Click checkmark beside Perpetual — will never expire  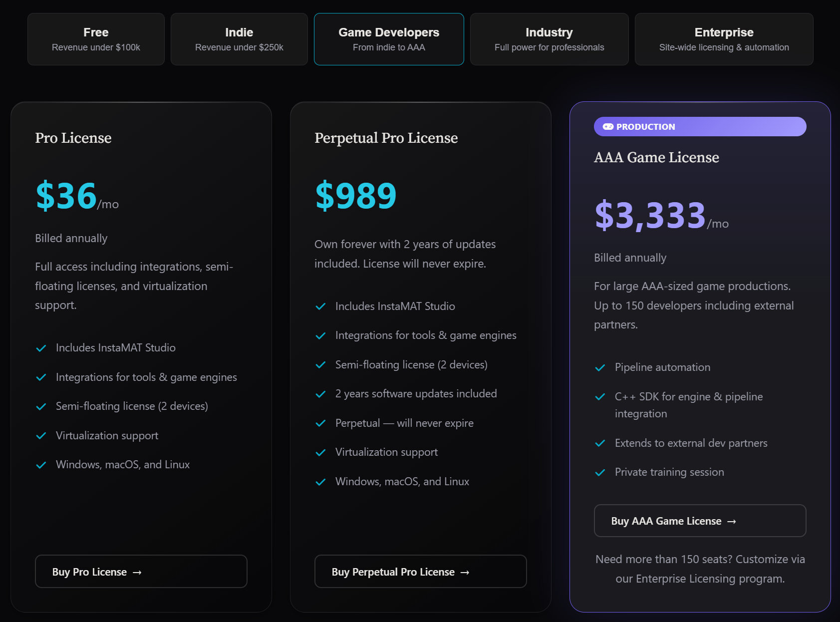click(x=320, y=424)
